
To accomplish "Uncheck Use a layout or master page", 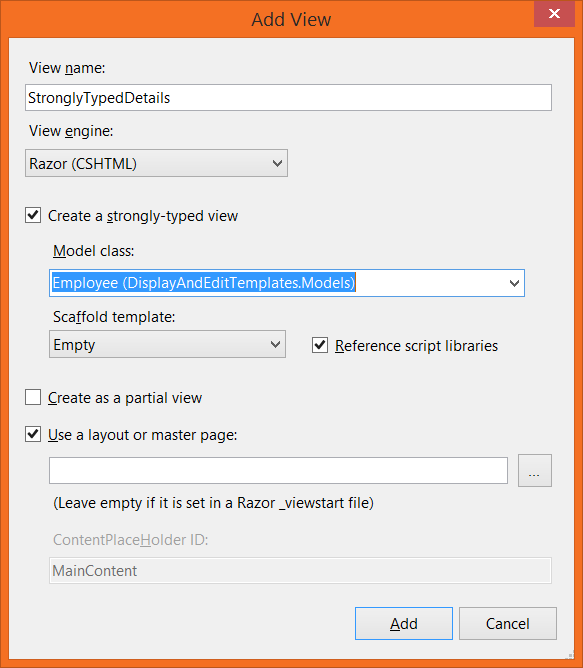I will [x=33, y=434].
